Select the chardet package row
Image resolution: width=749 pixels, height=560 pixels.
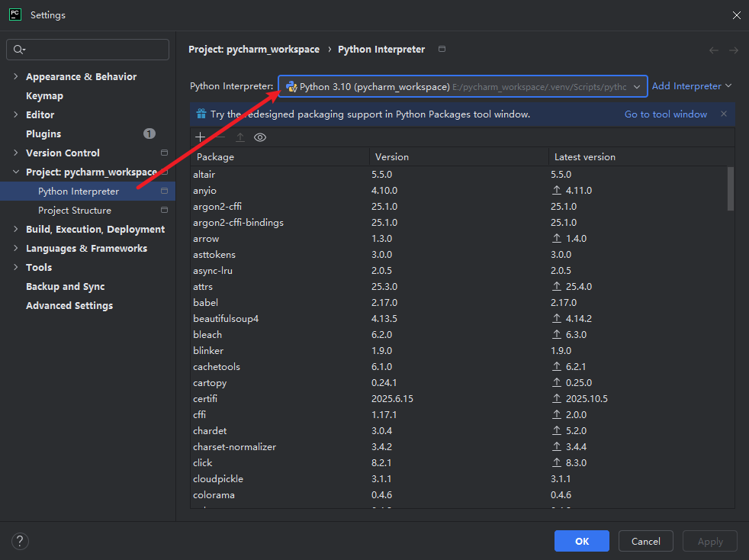[x=458, y=430]
